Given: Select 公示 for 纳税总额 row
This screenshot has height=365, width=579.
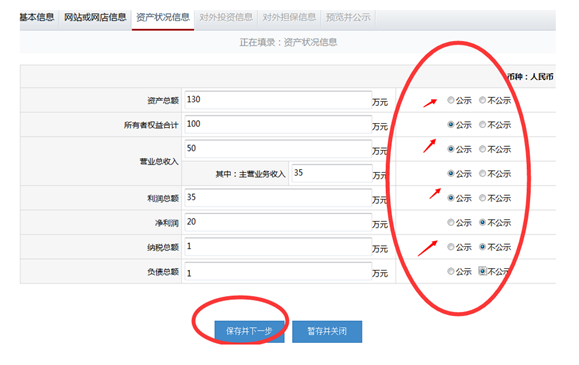Looking at the screenshot, I should tap(450, 247).
